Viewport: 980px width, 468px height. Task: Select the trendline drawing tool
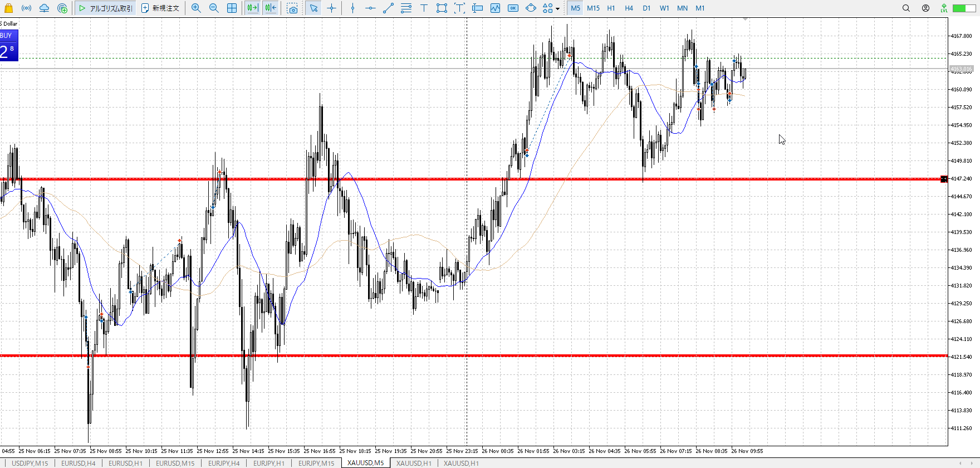coord(388,8)
